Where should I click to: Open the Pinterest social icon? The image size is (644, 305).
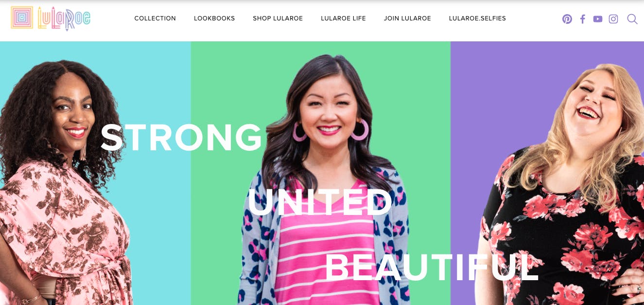[567, 19]
